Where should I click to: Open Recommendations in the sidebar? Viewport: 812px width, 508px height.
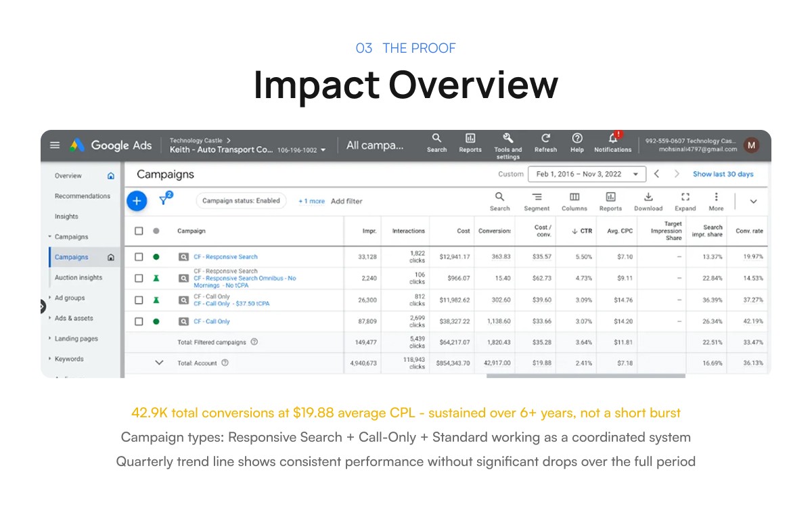(x=83, y=196)
